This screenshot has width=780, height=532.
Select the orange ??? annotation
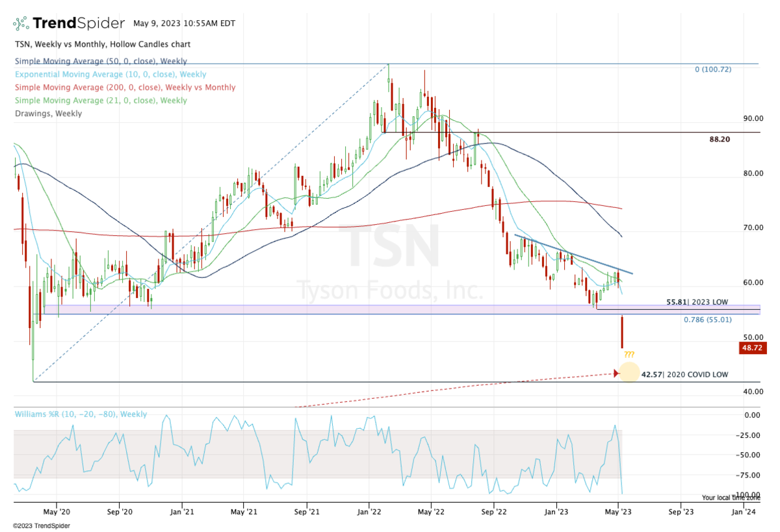click(x=629, y=355)
